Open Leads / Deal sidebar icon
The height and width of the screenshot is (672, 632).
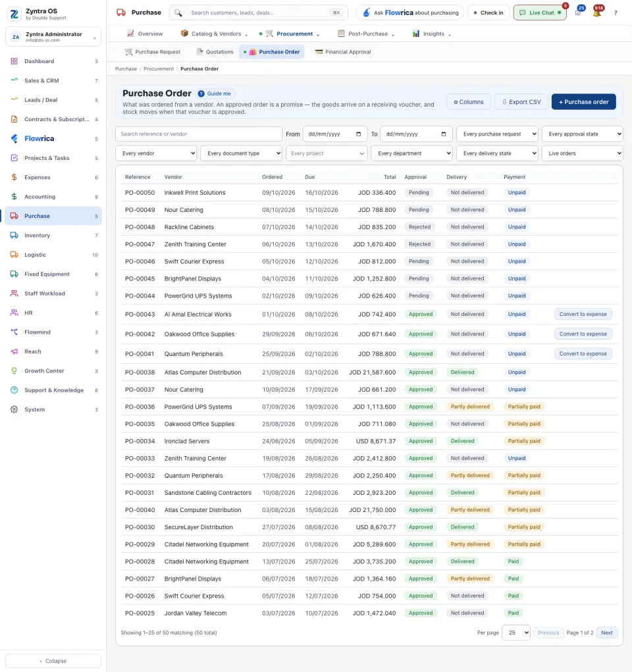click(x=14, y=100)
